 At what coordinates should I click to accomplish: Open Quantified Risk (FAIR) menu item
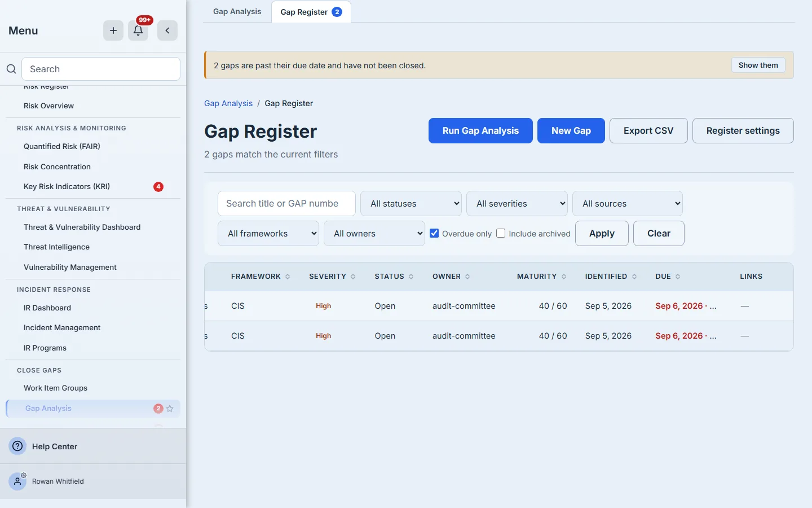click(x=62, y=147)
